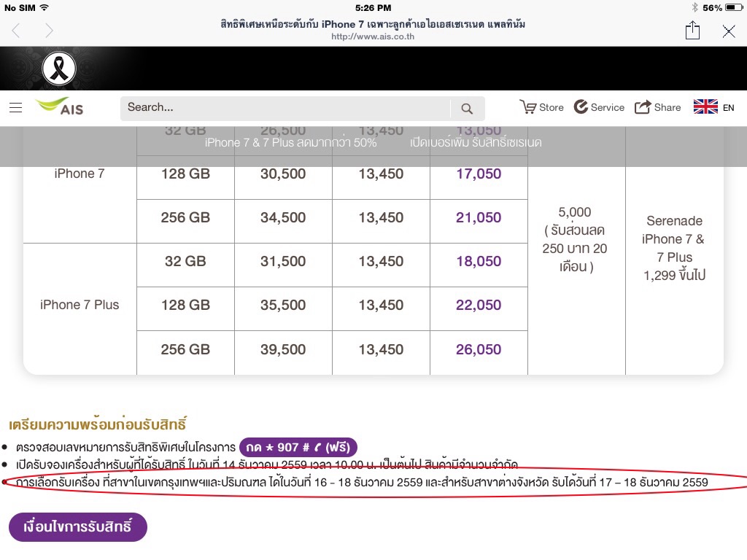Open the share sheet icon in browser bar
747x560 pixels.
coord(692,30)
